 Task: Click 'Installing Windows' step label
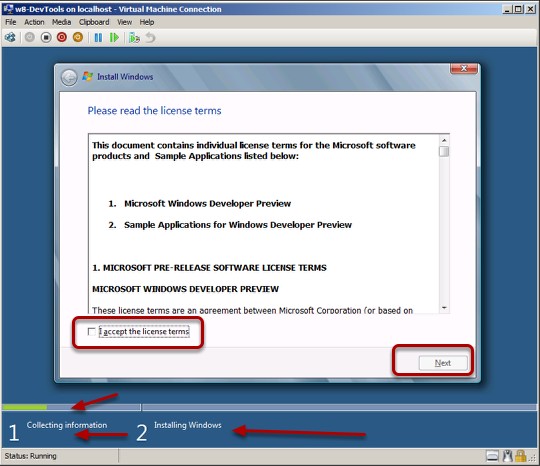coord(188,425)
